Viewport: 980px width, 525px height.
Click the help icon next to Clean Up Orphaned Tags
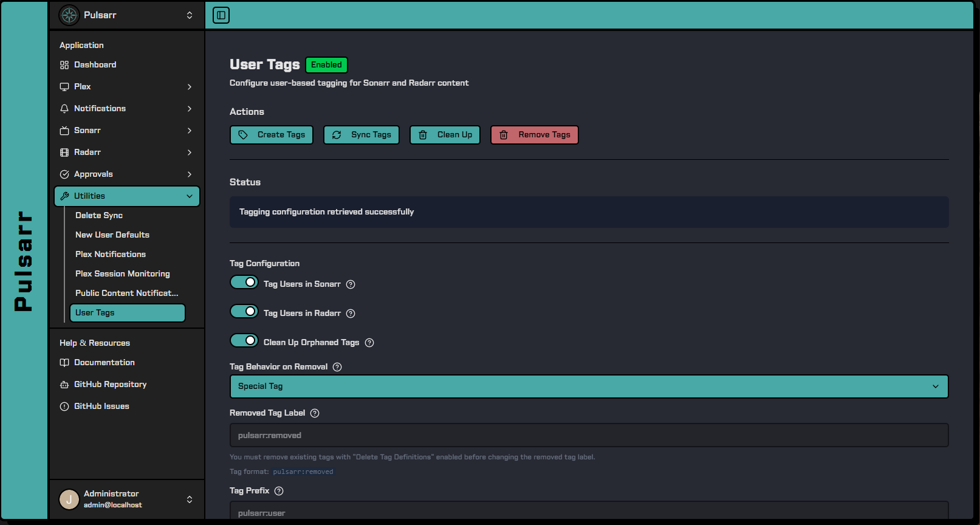point(369,343)
